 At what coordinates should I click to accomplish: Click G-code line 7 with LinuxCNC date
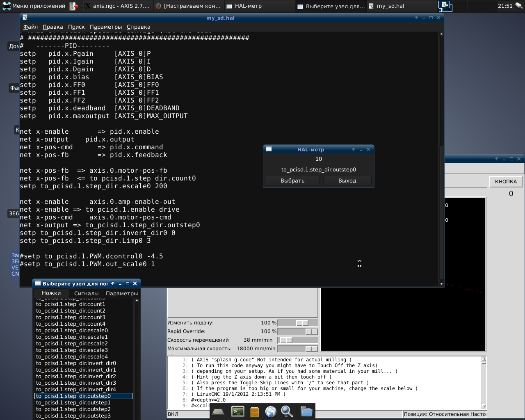click(238, 394)
